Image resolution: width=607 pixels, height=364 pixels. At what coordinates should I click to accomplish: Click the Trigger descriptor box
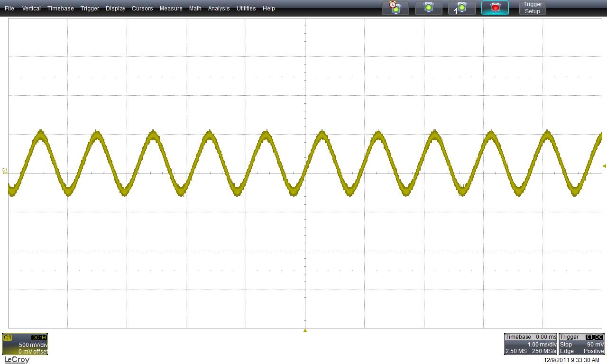tap(582, 344)
